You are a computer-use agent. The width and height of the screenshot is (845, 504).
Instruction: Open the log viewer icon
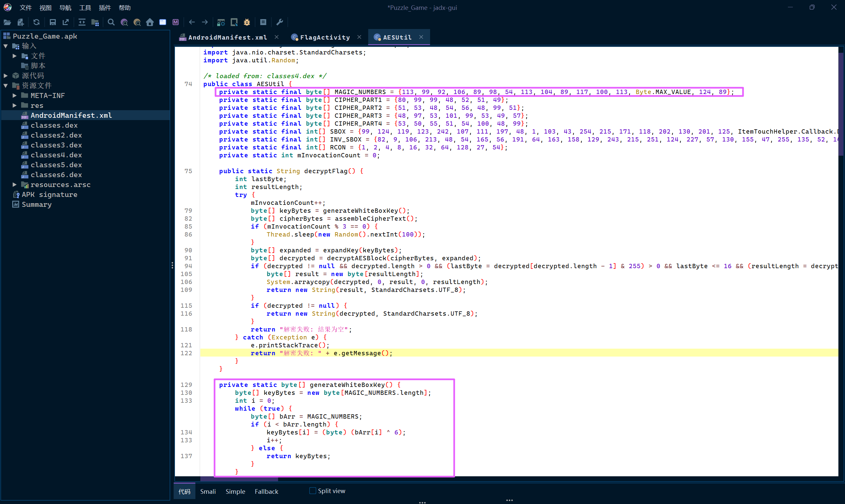coord(263,22)
